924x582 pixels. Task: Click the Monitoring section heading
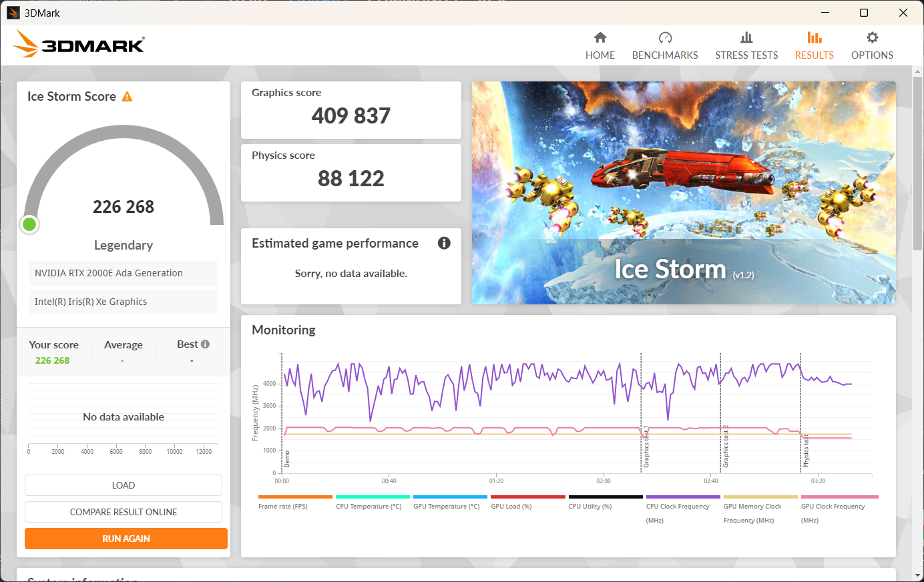tap(284, 330)
